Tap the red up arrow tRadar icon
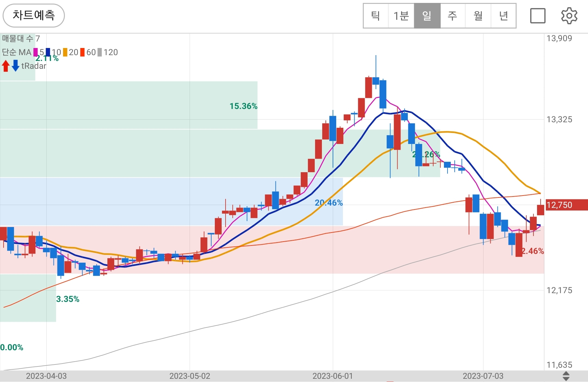The width and height of the screenshot is (588, 382). coord(6,66)
